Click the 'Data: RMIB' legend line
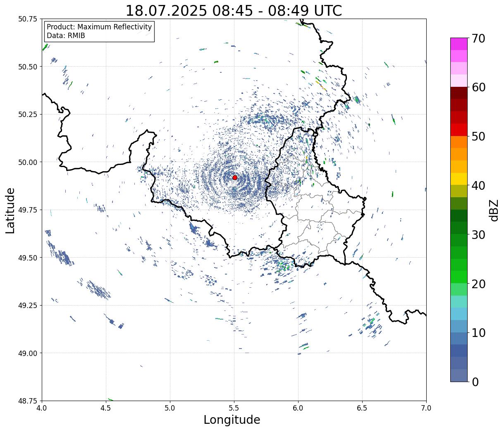 pos(66,36)
